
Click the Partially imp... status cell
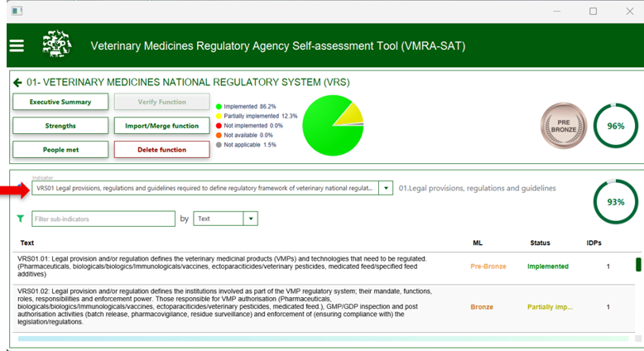(x=550, y=307)
